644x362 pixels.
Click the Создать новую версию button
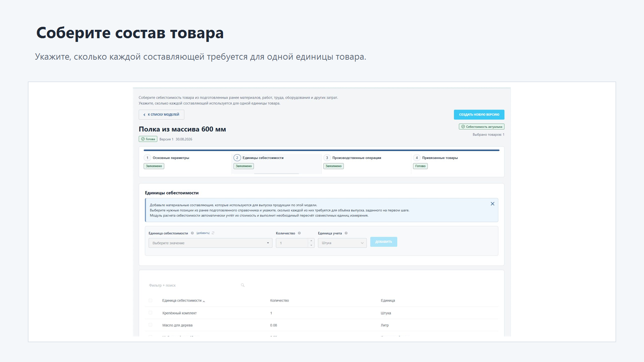479,115
